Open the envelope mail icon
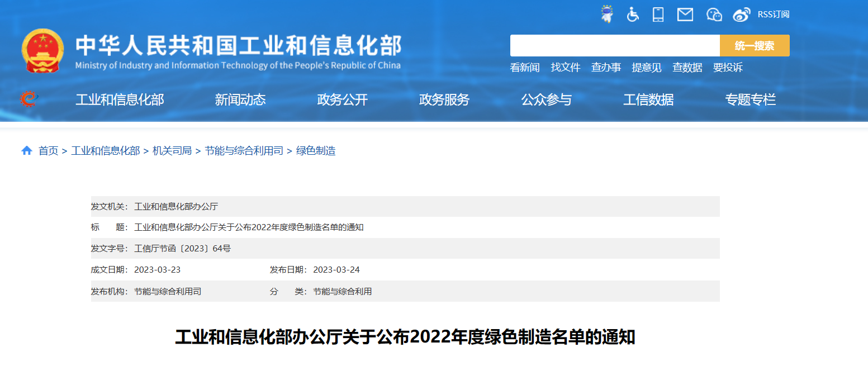 (685, 15)
